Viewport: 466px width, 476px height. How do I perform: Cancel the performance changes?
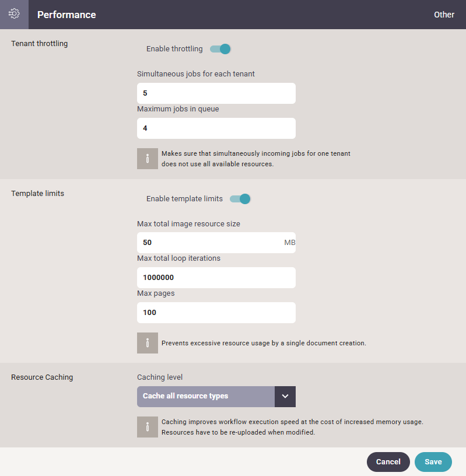point(388,462)
